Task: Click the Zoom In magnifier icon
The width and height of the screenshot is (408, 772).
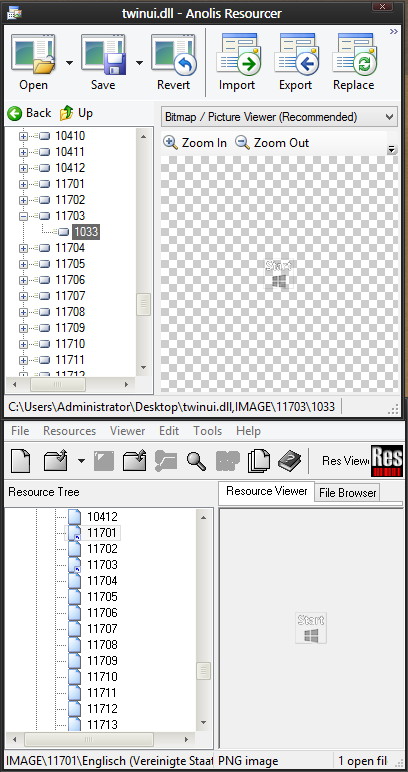Action: pyautogui.click(x=170, y=143)
